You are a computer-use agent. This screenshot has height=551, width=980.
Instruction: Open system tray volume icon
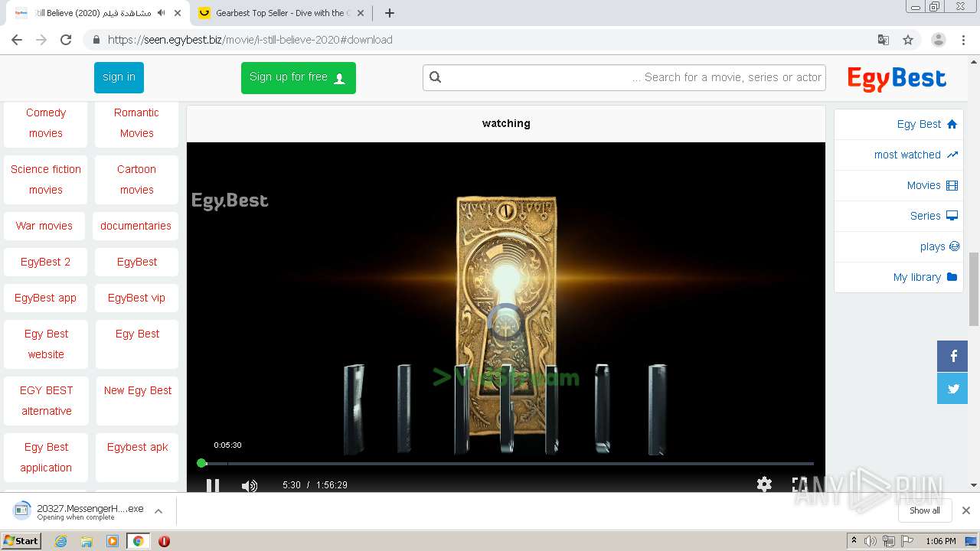[x=871, y=541]
